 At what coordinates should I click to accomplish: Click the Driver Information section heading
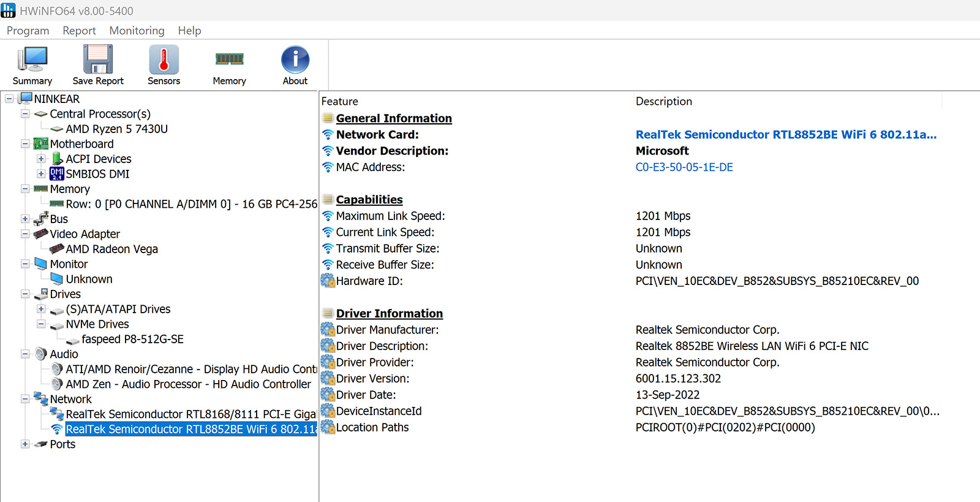click(x=389, y=313)
